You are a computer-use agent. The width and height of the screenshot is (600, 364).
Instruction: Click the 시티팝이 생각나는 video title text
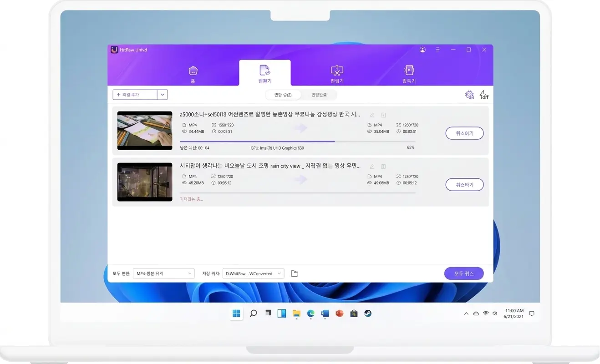click(270, 166)
